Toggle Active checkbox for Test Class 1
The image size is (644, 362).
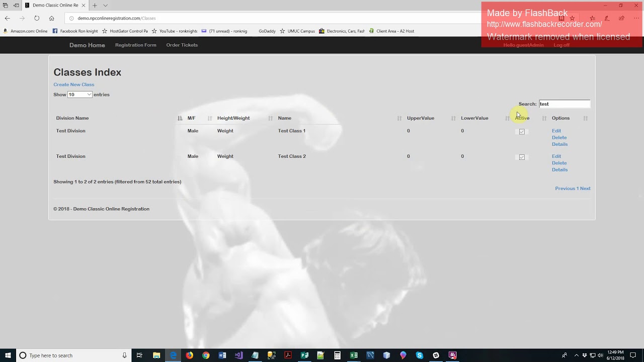pyautogui.click(x=522, y=132)
